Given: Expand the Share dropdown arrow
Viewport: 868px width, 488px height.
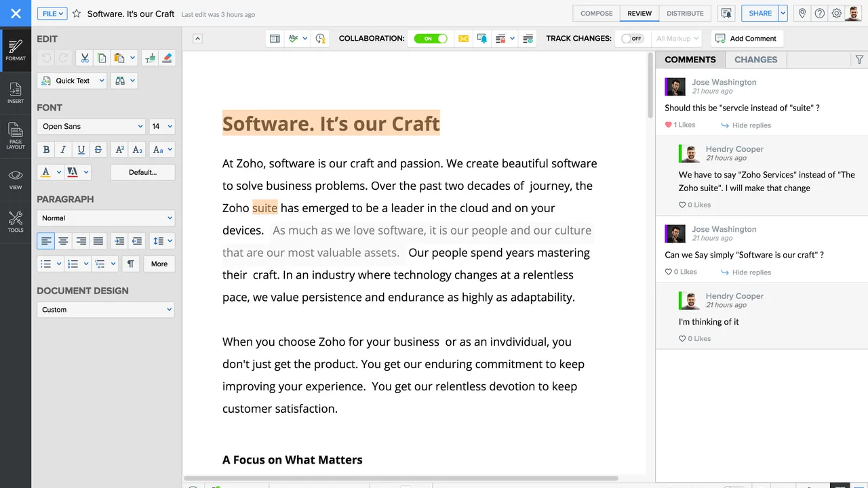Looking at the screenshot, I should (x=783, y=14).
